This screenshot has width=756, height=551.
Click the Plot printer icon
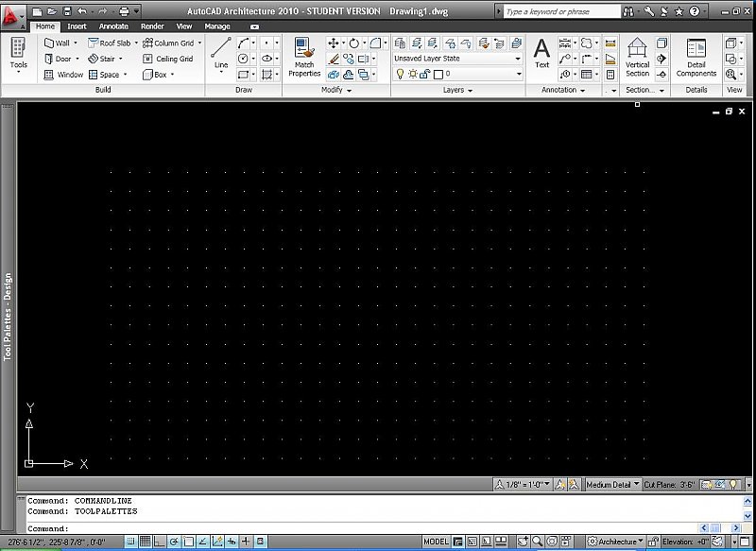click(x=124, y=11)
